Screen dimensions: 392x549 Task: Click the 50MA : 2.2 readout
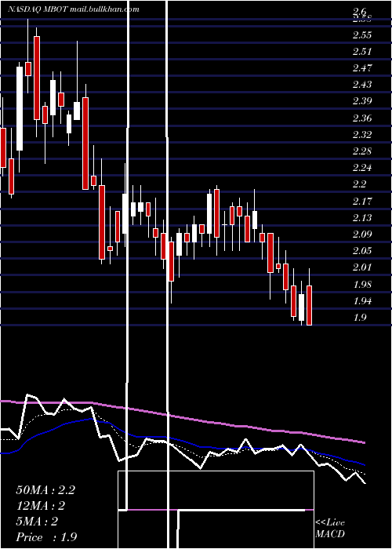point(45,490)
